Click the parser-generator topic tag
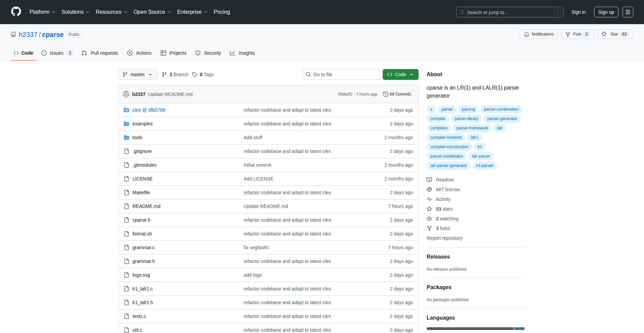The height and width of the screenshot is (333, 644). [502, 119]
